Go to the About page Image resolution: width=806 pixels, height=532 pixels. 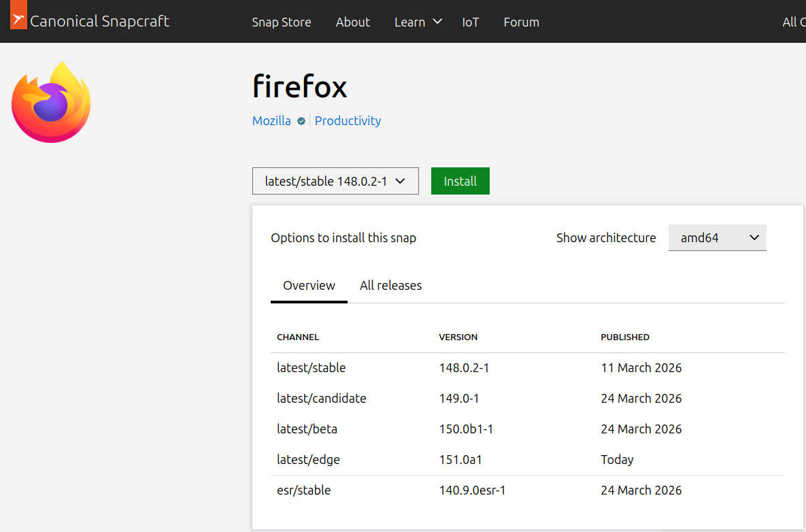(x=352, y=22)
